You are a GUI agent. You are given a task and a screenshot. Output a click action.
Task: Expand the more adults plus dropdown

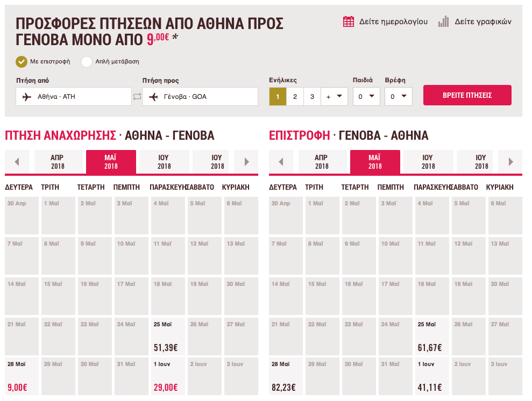pyautogui.click(x=334, y=97)
